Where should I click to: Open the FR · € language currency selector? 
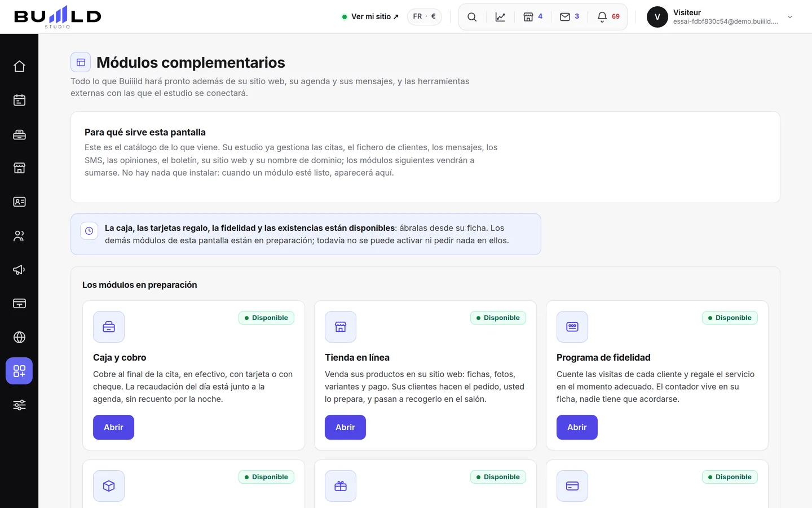pyautogui.click(x=425, y=16)
